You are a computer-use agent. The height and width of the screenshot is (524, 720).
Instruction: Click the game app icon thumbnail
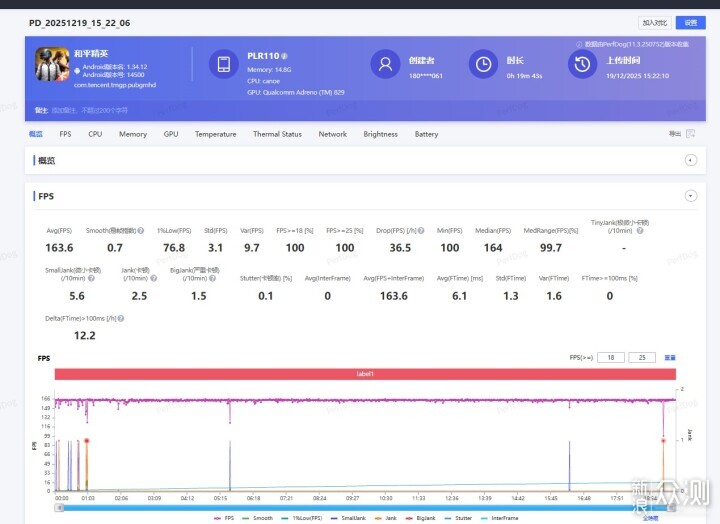(52, 65)
